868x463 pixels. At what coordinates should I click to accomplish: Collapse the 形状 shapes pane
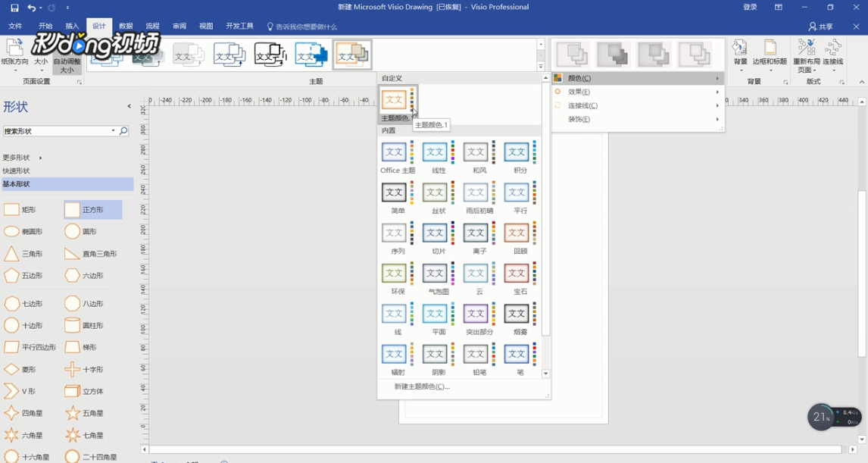pyautogui.click(x=129, y=106)
